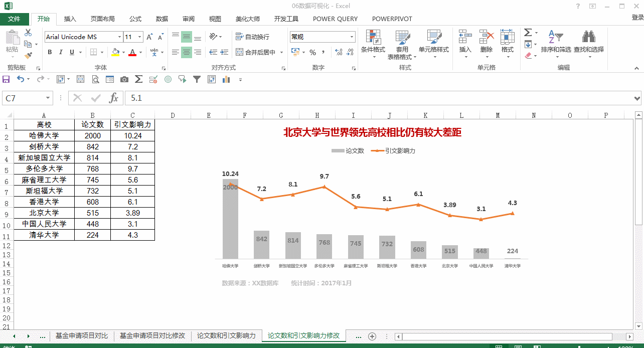Image resolution: width=644 pixels, height=348 pixels.
Task: Apply percent style with % icon
Action: point(312,52)
